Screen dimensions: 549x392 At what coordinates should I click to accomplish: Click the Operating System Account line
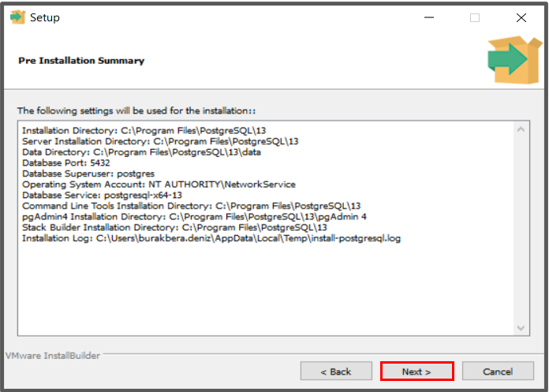tap(159, 185)
